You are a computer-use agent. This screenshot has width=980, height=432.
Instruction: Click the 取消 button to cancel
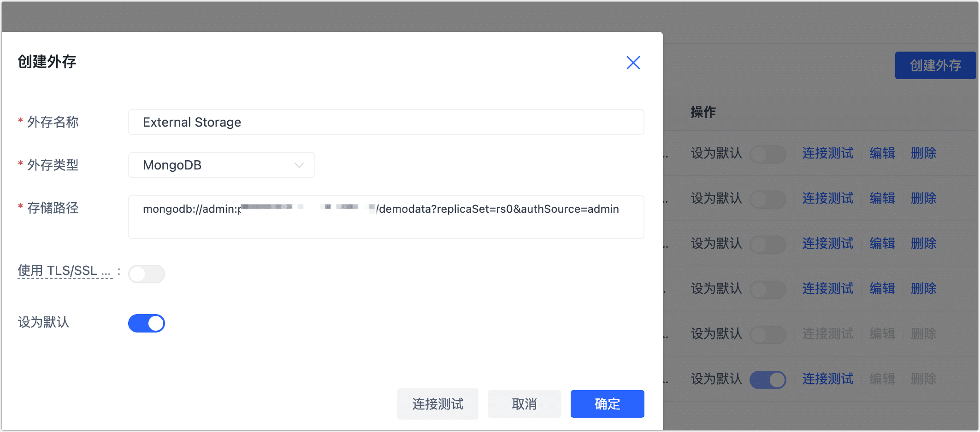[524, 404]
